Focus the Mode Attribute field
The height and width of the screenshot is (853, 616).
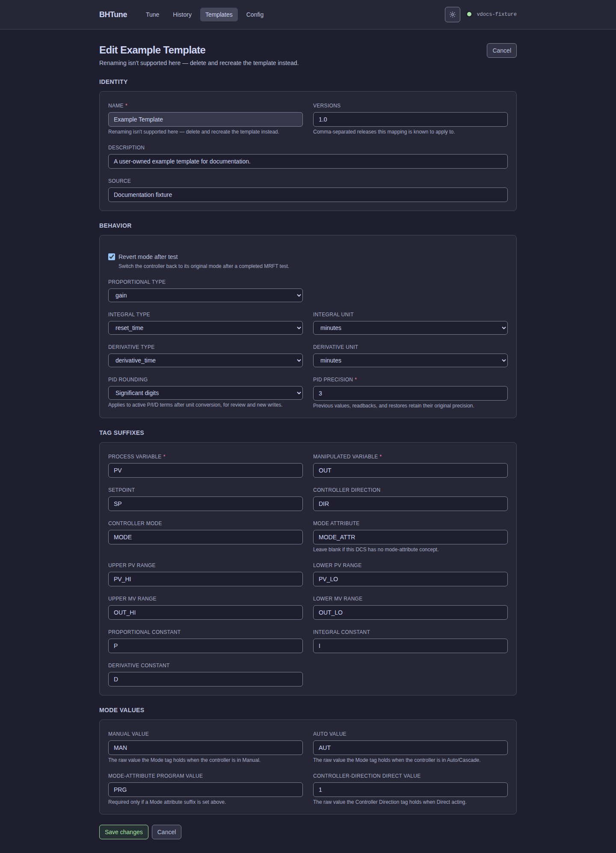tap(410, 537)
